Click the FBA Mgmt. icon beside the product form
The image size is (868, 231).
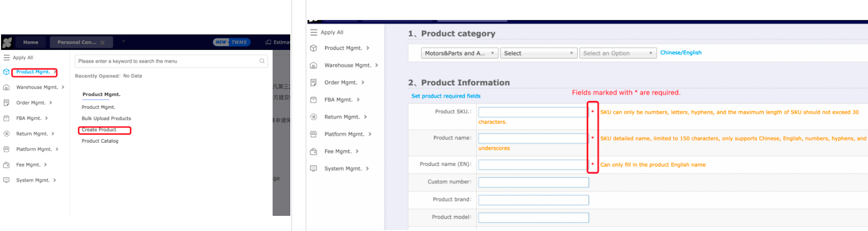[x=313, y=100]
